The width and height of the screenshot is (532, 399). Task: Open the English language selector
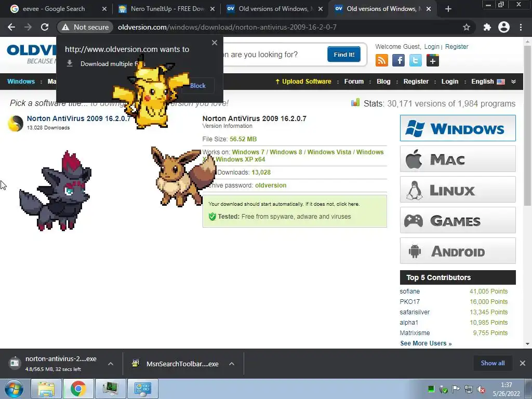pos(488,82)
